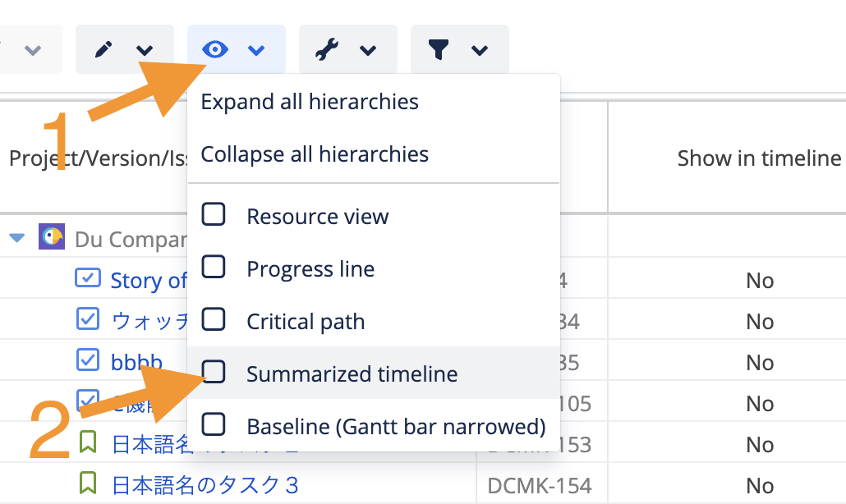Viewport: 846px width, 504px height.
Task: Click the eye view options icon
Action: pos(215,50)
